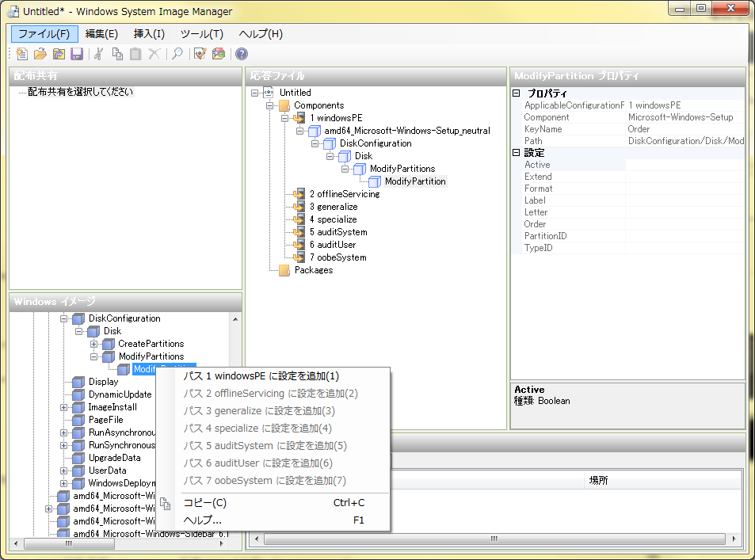Expand CreatePartitions in Windows image tree
755x560 pixels.
click(x=94, y=345)
